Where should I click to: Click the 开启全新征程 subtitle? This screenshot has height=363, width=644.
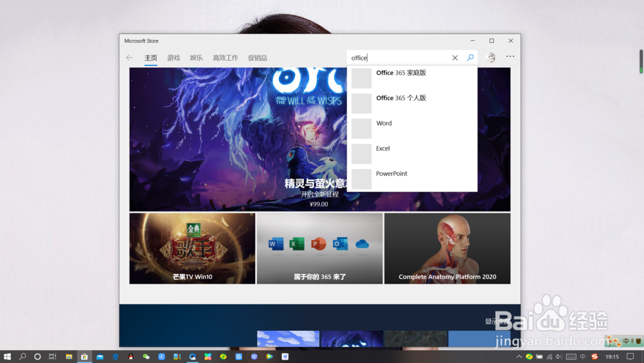click(x=319, y=194)
